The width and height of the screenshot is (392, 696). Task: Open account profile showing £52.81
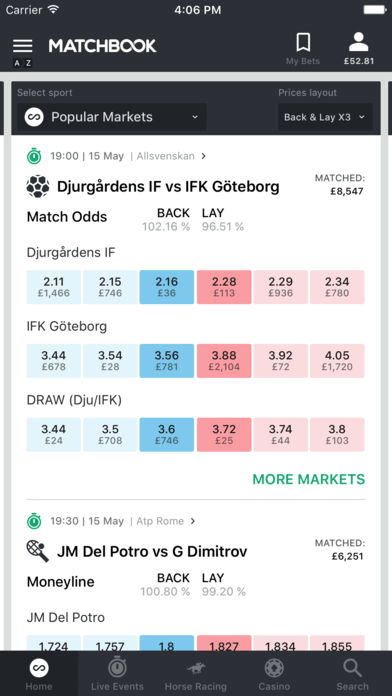359,49
